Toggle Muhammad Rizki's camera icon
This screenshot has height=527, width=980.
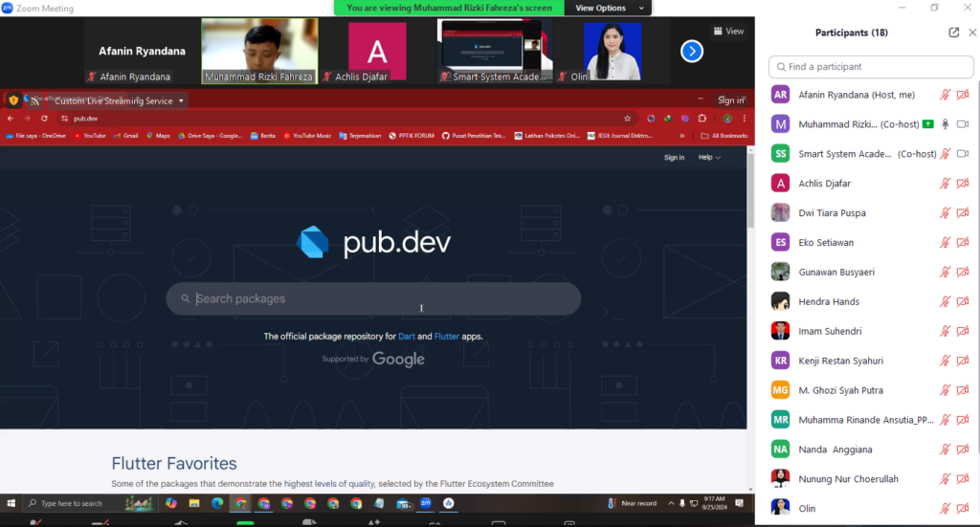(963, 124)
